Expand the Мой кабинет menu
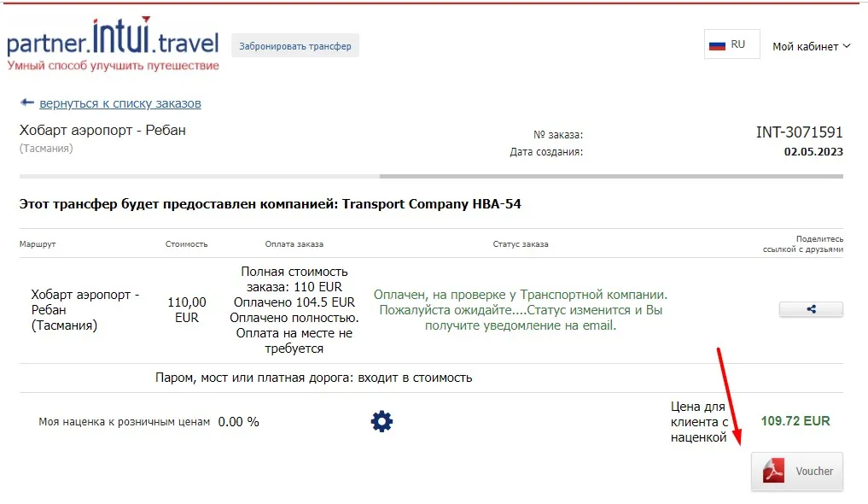The image size is (868, 504). coord(811,46)
